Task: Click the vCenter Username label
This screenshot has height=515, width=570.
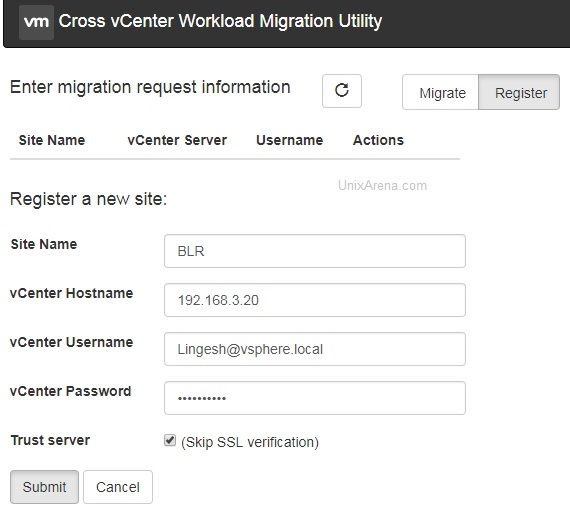Action: (x=72, y=342)
